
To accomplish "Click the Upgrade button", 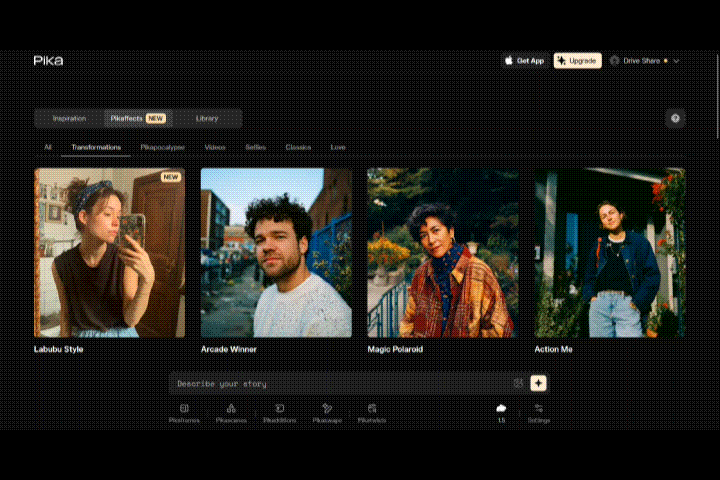I will pyautogui.click(x=578, y=61).
